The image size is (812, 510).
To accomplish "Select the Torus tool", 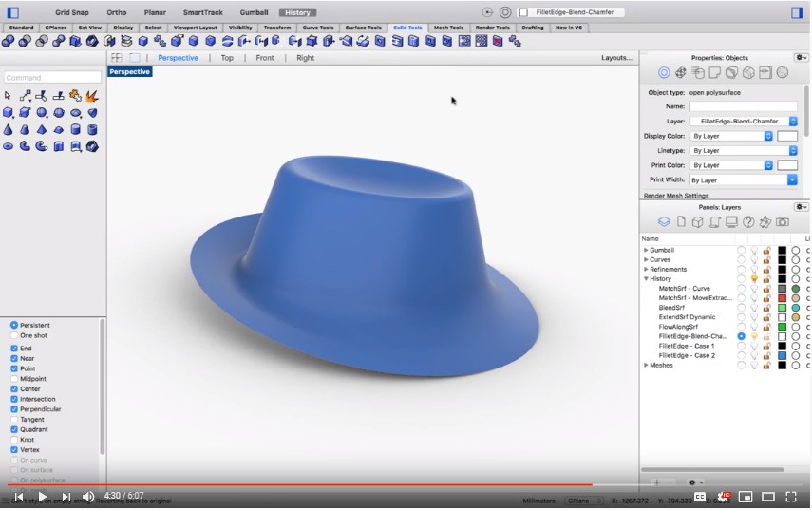I will pyautogui.click(x=8, y=146).
